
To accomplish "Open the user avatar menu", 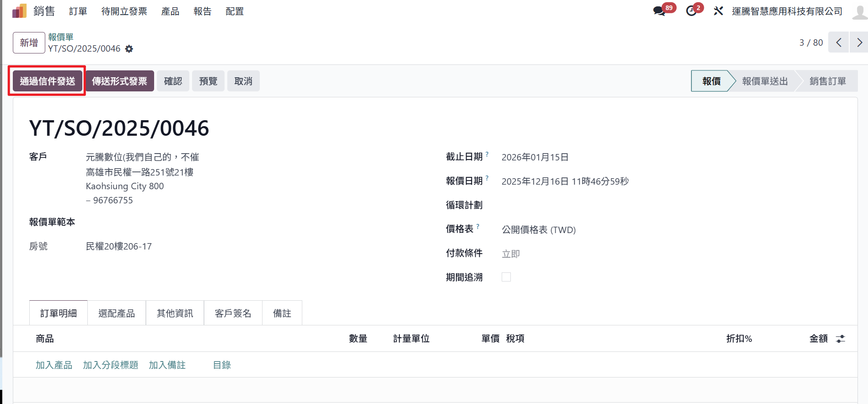I will coord(859,11).
